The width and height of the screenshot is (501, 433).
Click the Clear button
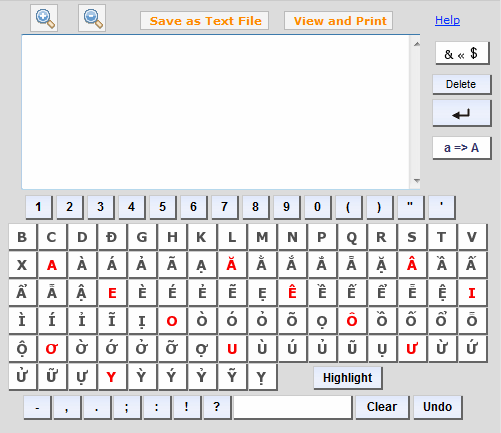(x=382, y=407)
